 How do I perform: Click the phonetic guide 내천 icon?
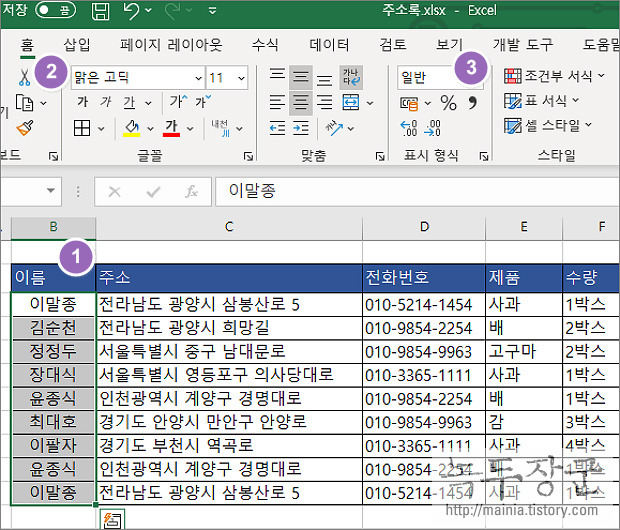point(220,128)
